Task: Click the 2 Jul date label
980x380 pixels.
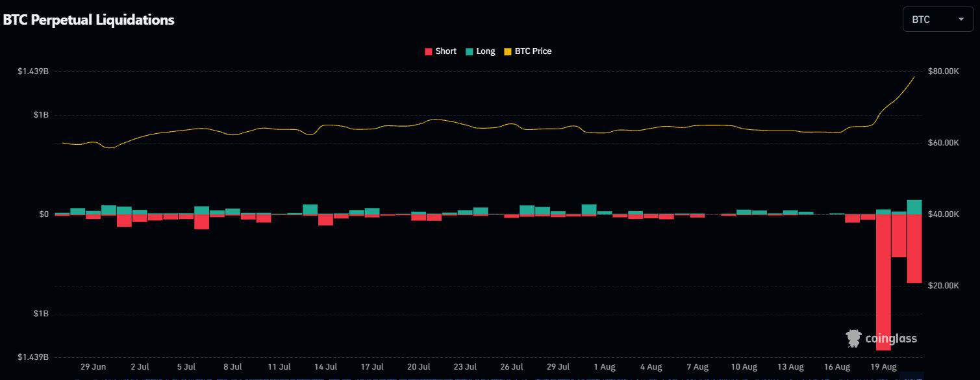Action: [140, 367]
